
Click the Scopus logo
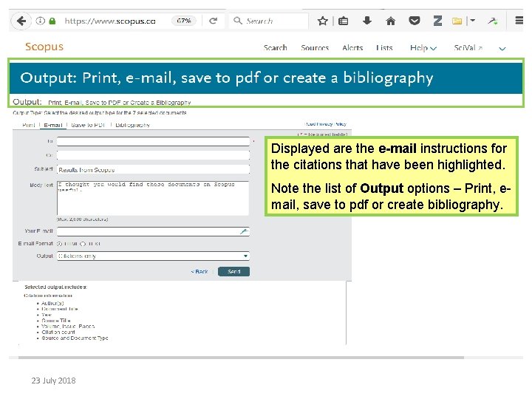tap(44, 47)
